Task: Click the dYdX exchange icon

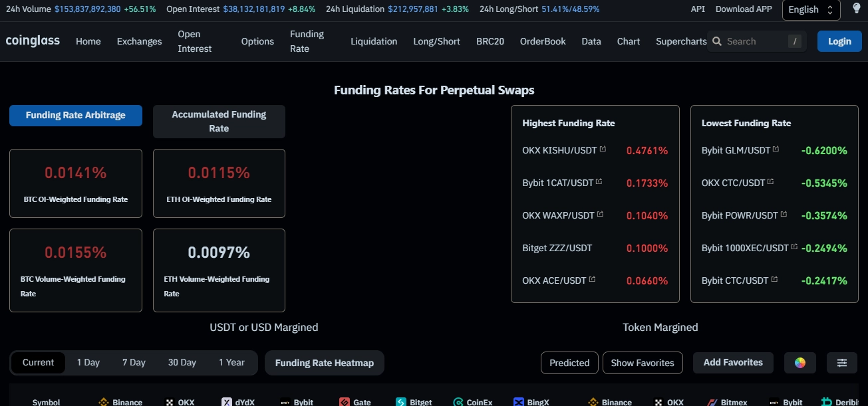Action: [227, 402]
